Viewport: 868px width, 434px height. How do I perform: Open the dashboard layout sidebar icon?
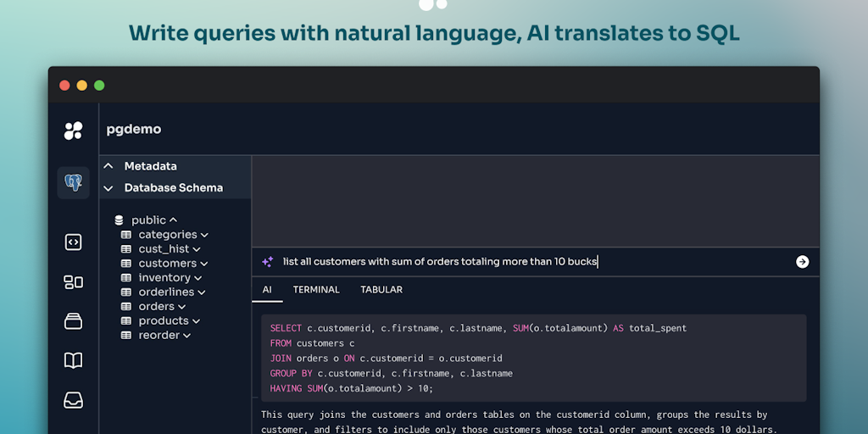(74, 282)
